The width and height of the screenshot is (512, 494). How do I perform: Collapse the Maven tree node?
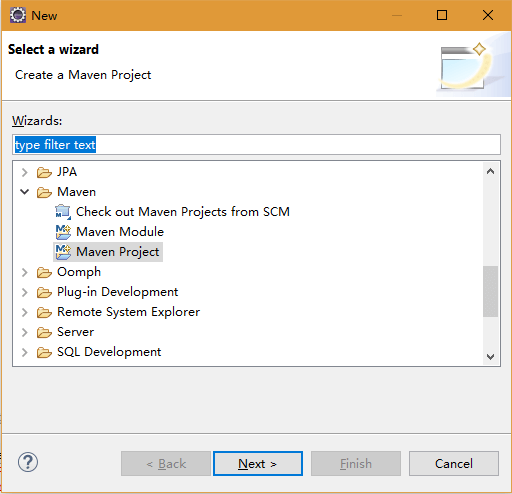point(25,192)
